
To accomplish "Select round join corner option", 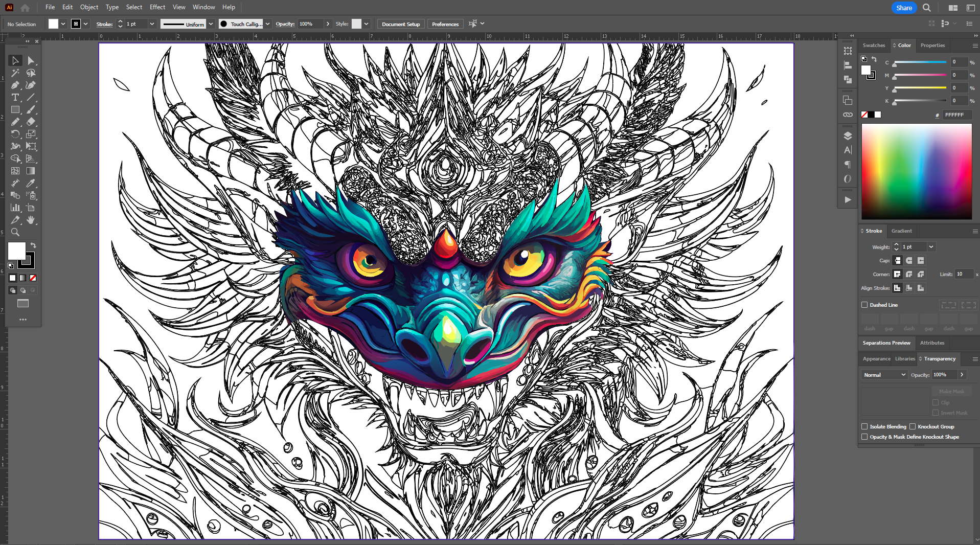I will coord(909,275).
